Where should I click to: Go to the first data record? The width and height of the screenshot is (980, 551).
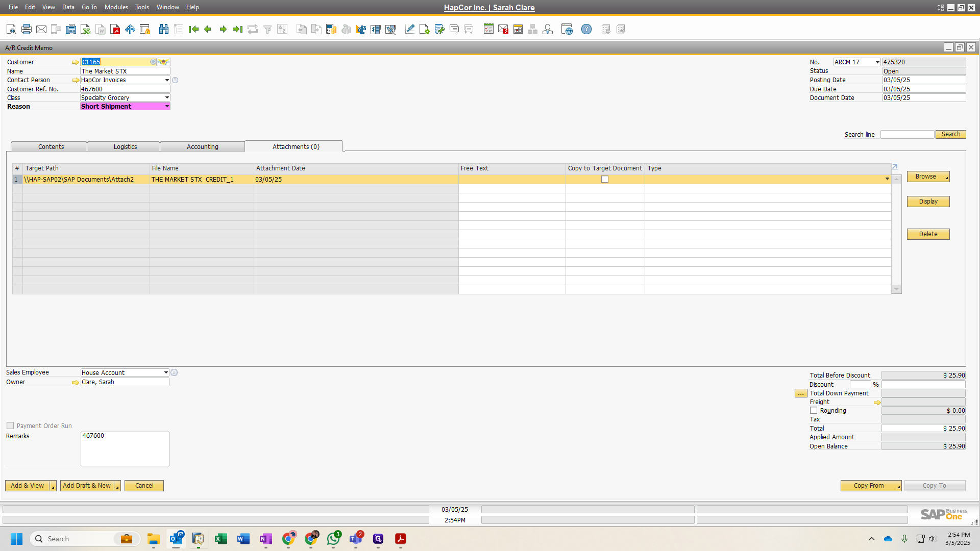(x=193, y=29)
